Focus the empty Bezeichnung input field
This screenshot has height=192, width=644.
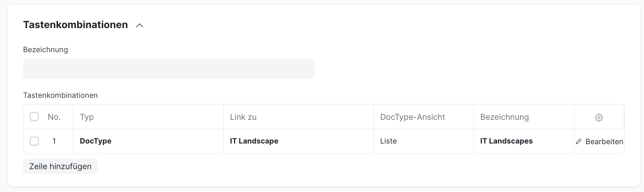click(169, 69)
